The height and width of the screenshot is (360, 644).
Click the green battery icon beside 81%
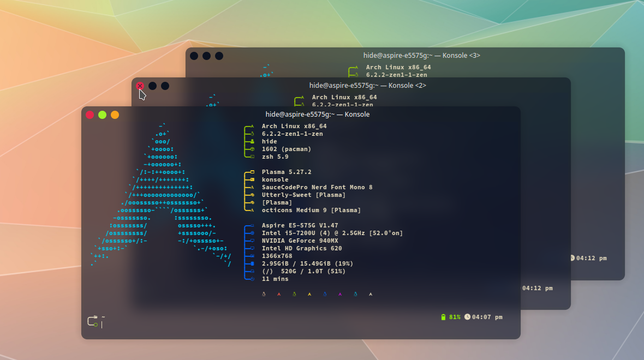443,317
